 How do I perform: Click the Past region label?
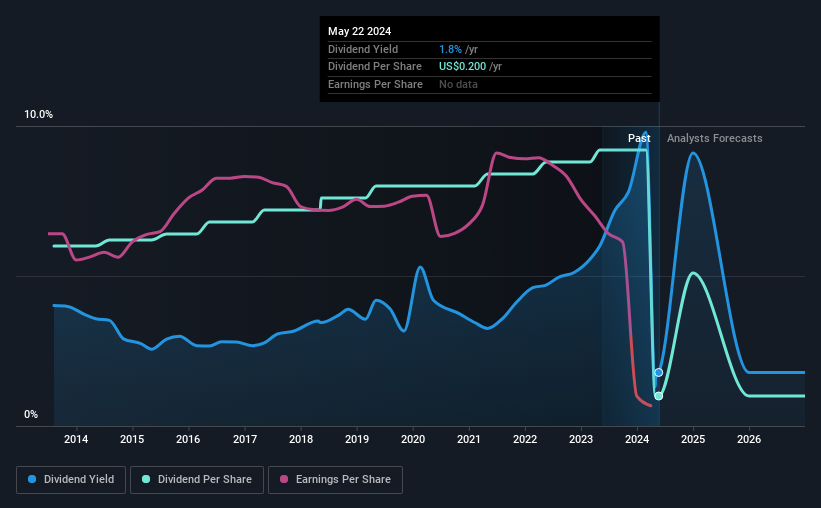tap(639, 138)
